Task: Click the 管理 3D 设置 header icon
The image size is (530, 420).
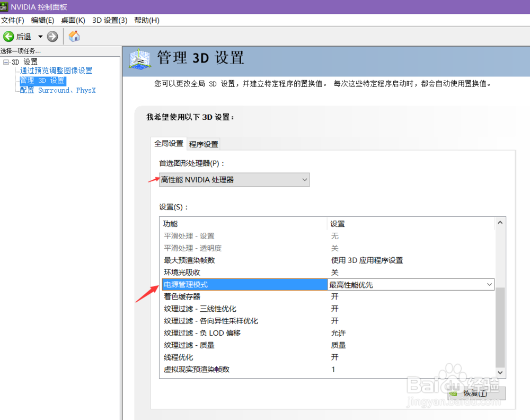Action: pos(139,60)
